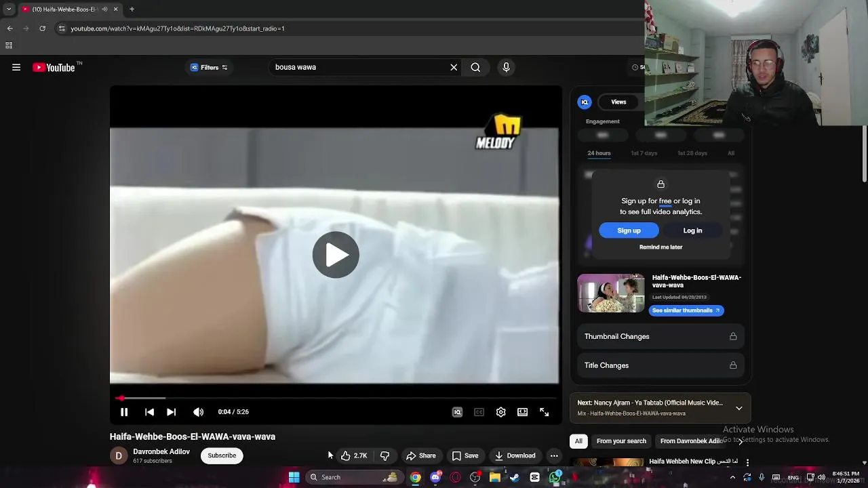Viewport: 868px width, 488px height.
Task: Open Davronbek Adilov channel avatar
Action: [x=119, y=455]
